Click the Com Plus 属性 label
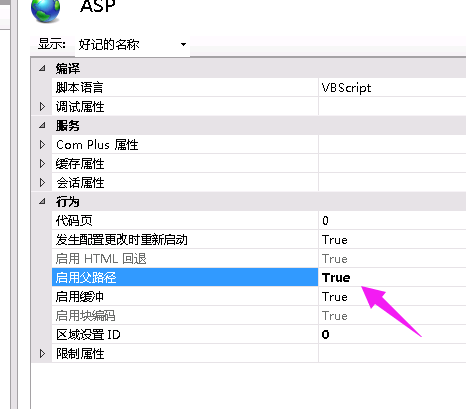This screenshot has height=409, width=466. [97, 145]
